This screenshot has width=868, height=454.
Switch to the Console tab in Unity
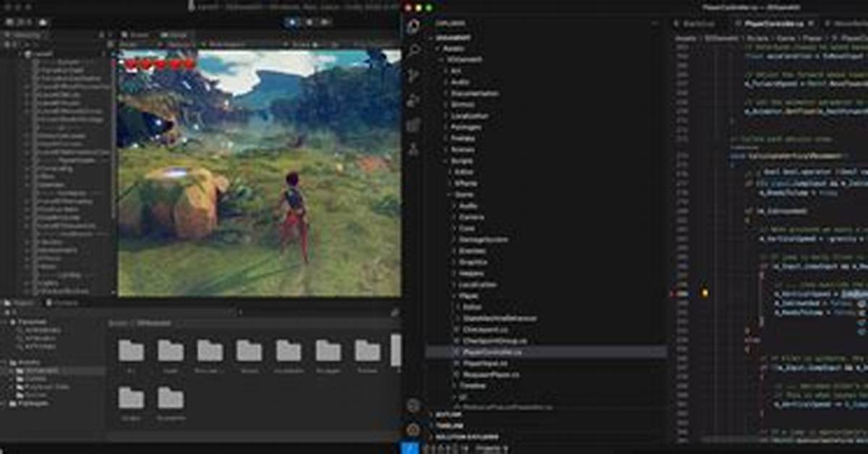click(x=62, y=303)
